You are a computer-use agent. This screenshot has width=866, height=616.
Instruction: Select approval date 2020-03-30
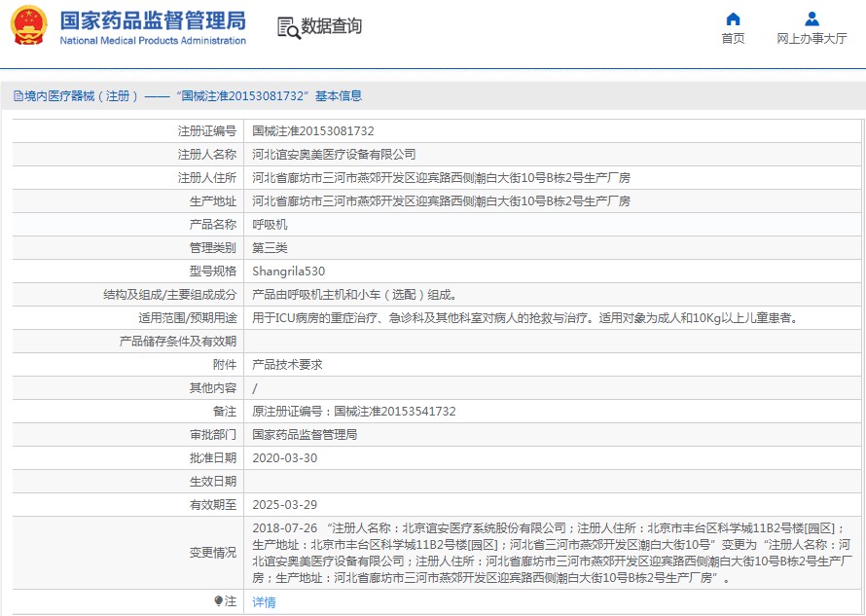[285, 458]
